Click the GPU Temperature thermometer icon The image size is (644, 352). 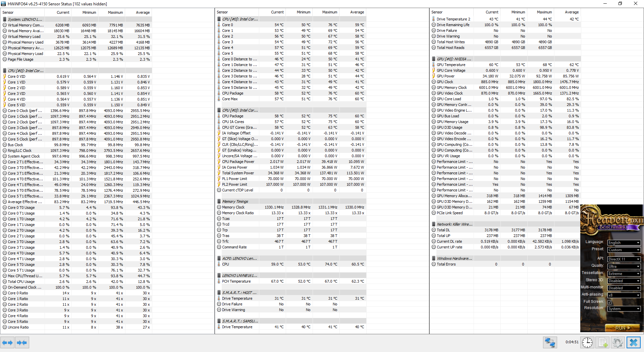[434, 65]
